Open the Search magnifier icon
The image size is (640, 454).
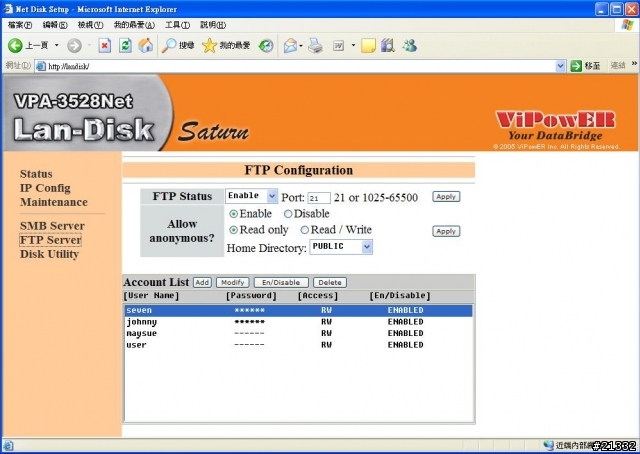[x=169, y=45]
